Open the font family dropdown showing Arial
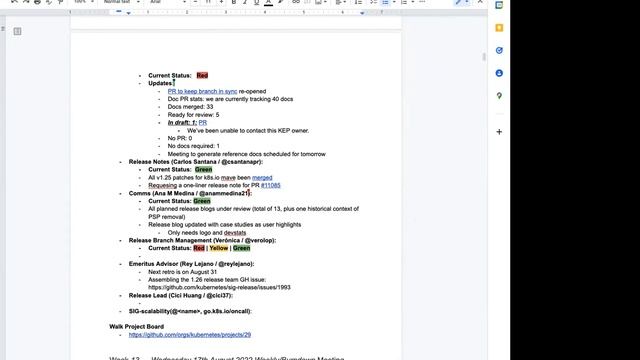640x360 pixels. [x=168, y=2]
